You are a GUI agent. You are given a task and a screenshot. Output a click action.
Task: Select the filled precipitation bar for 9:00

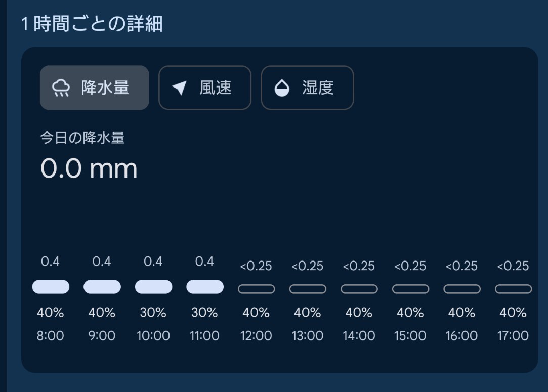coord(102,287)
